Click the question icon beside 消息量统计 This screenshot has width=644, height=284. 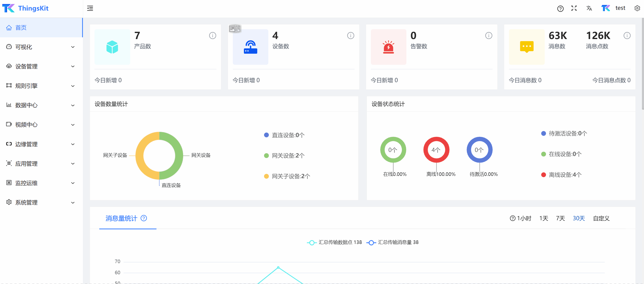pos(144,218)
